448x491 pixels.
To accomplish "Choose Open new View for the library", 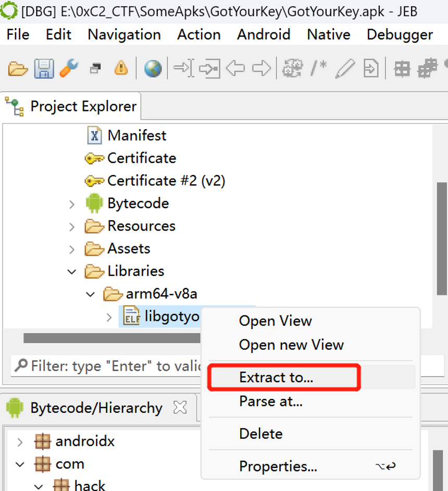I will [x=292, y=345].
